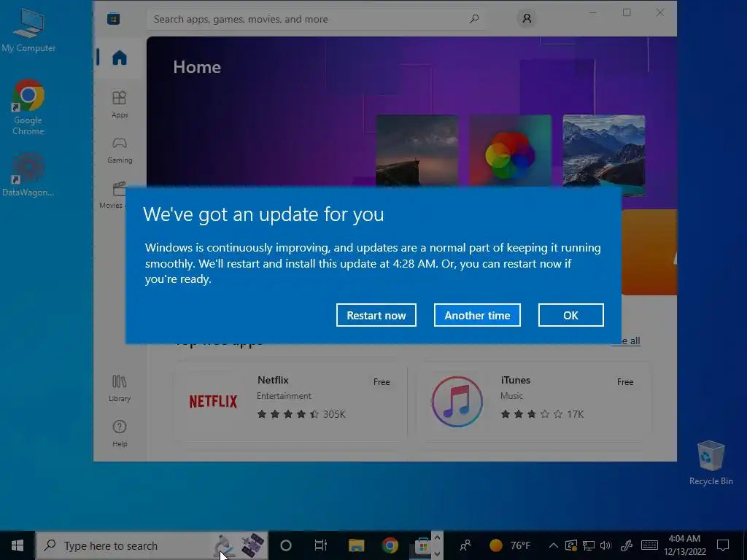The image size is (747, 560).
Task: Open the pen workspace tray icon
Action: coord(627,545)
